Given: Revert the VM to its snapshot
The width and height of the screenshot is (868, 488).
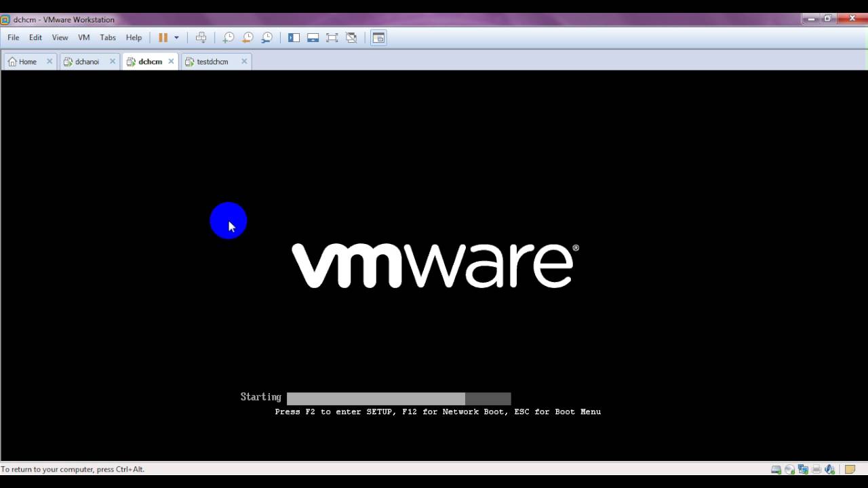Looking at the screenshot, I should 248,38.
